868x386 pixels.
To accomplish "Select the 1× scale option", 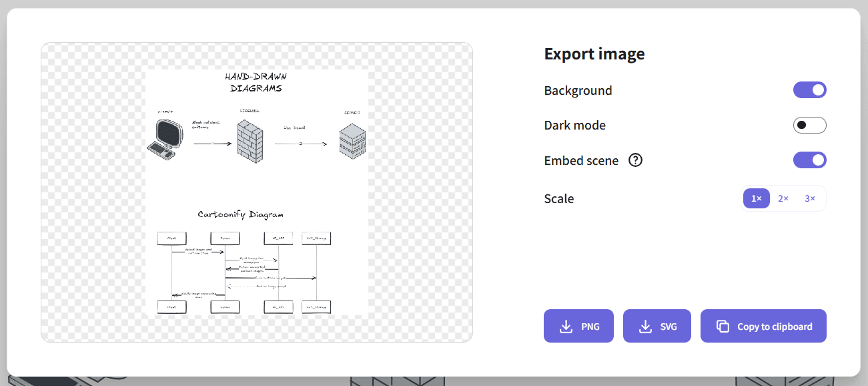I will click(757, 198).
